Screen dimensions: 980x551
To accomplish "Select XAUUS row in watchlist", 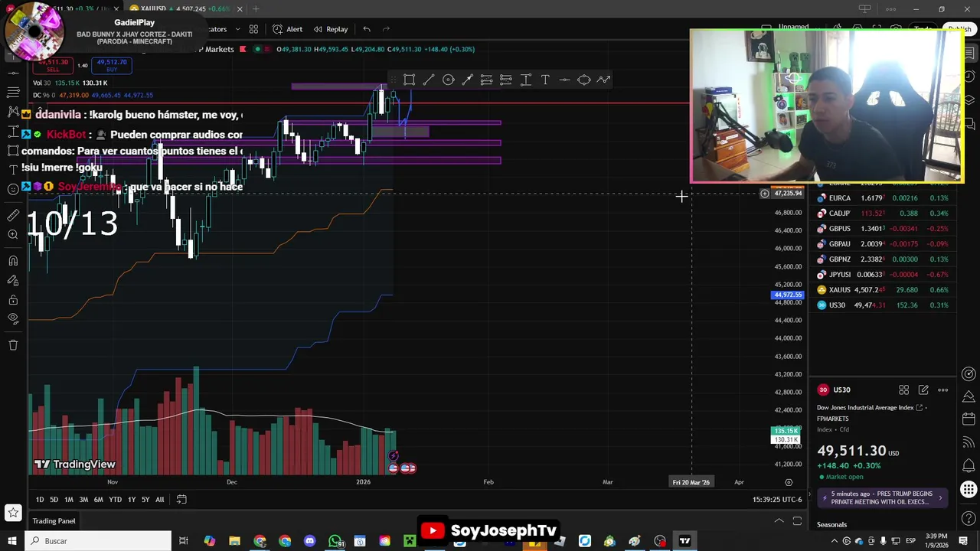I will [883, 290].
